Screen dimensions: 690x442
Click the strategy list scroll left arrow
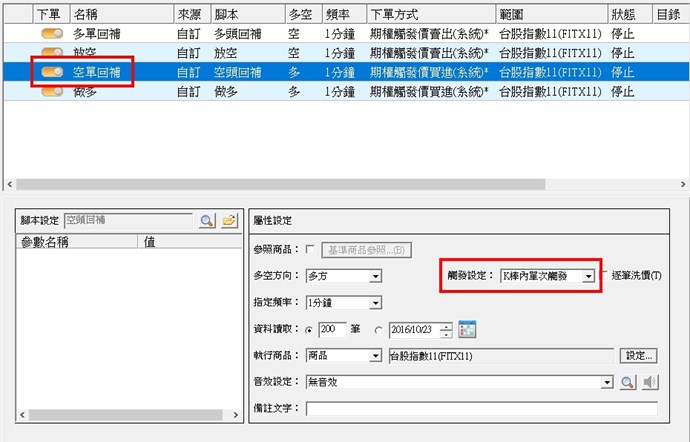click(x=10, y=184)
